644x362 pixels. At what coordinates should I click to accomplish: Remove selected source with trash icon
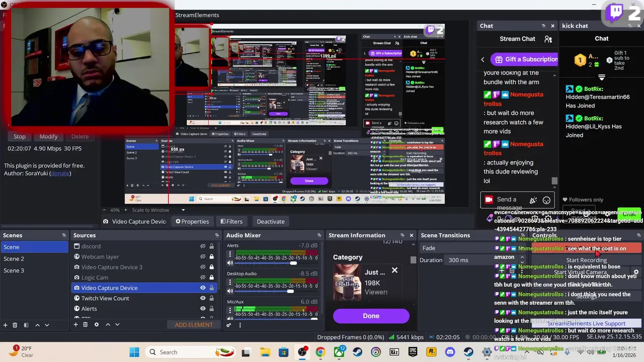[x=85, y=325]
